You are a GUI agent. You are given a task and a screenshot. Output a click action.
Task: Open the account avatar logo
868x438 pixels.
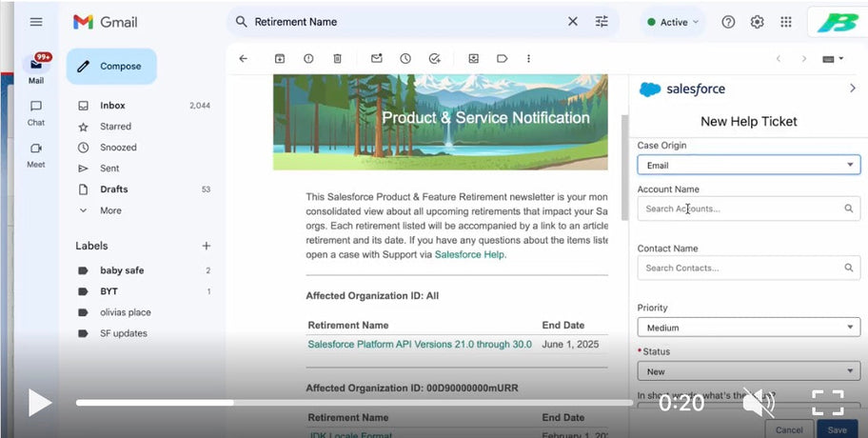tap(840, 23)
